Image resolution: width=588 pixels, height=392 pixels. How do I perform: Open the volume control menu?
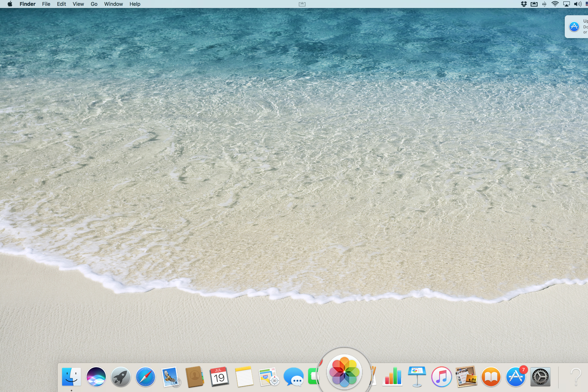coord(577,4)
